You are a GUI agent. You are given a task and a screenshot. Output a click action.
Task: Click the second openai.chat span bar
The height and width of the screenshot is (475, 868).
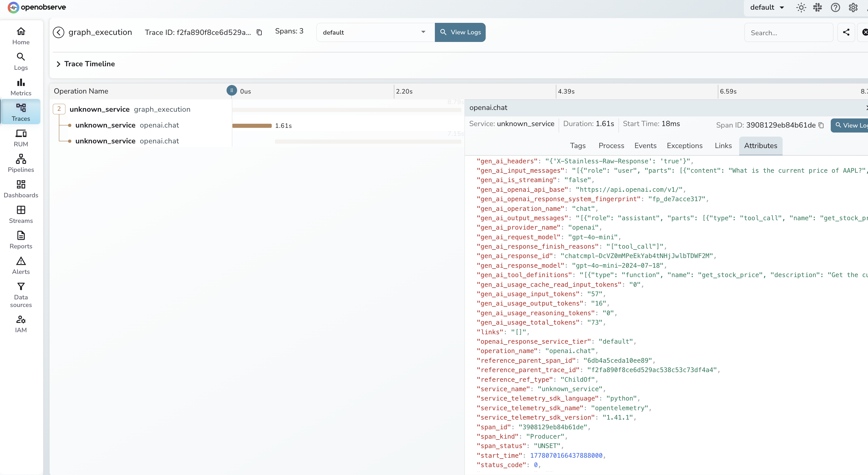[x=368, y=142]
